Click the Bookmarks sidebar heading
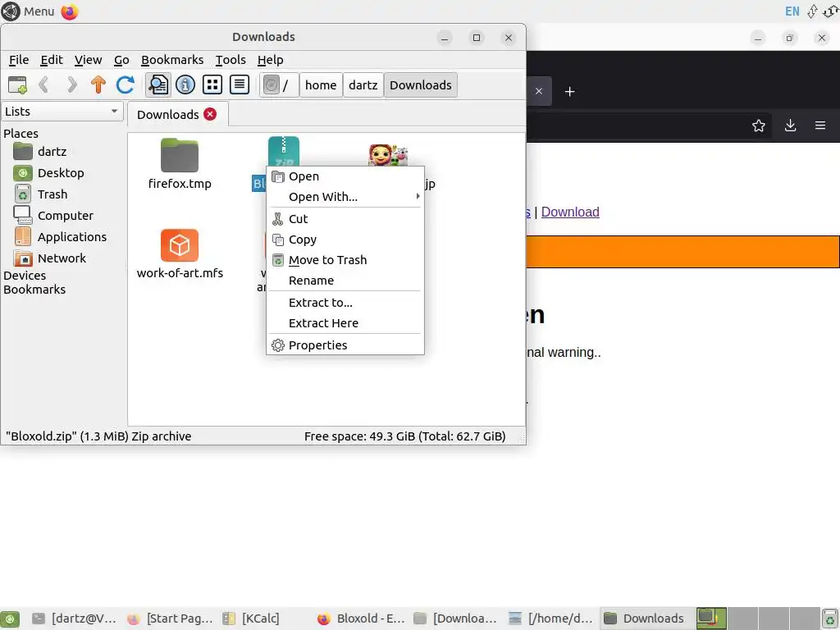The image size is (840, 630). click(34, 290)
